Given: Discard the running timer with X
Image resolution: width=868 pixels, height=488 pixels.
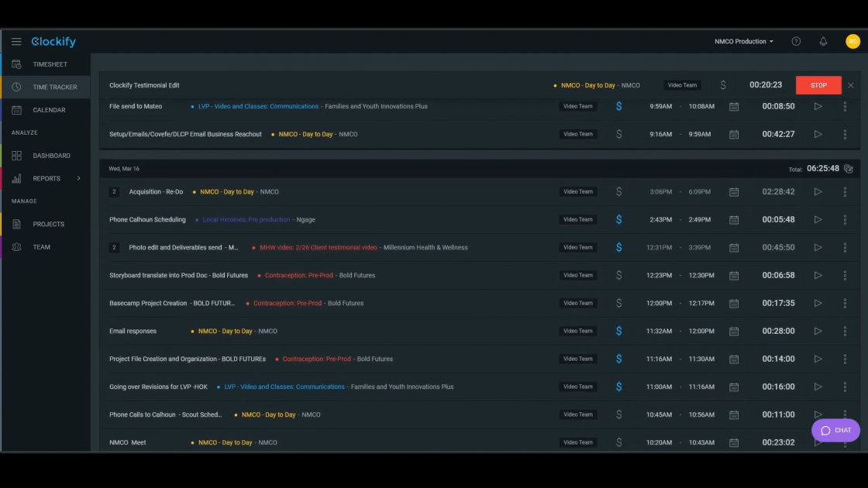Looking at the screenshot, I should [851, 85].
